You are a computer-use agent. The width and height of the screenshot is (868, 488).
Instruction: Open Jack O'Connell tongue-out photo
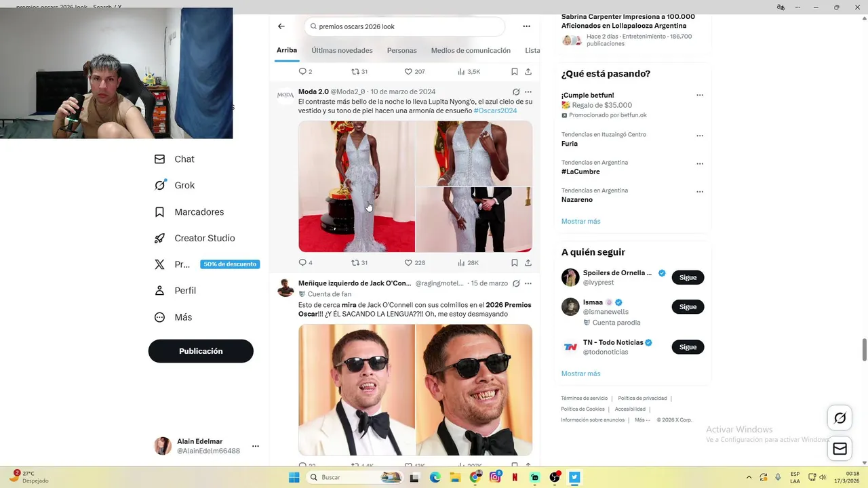click(357, 390)
